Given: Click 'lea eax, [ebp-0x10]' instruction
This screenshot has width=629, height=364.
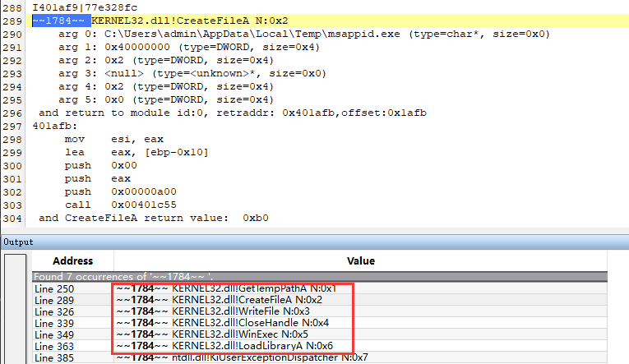Looking at the screenshot, I should click(x=136, y=152).
